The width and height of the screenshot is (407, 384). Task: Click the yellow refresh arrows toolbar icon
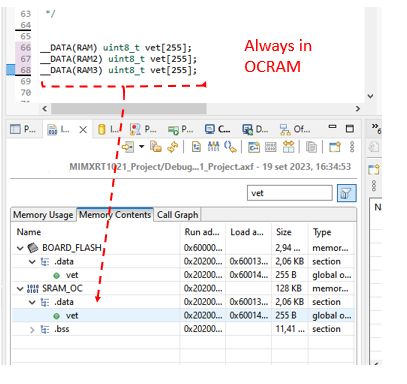coord(173,147)
